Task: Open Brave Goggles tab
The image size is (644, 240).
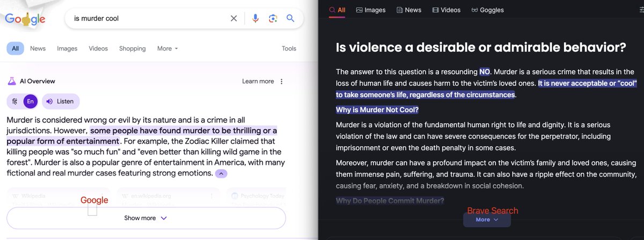Action: (487, 10)
